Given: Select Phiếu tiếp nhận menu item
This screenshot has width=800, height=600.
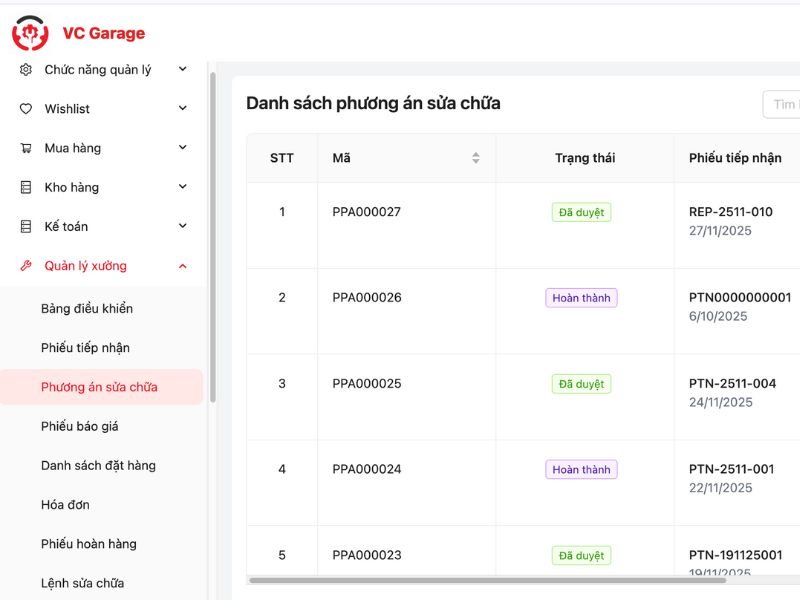Looking at the screenshot, I should pos(85,347).
